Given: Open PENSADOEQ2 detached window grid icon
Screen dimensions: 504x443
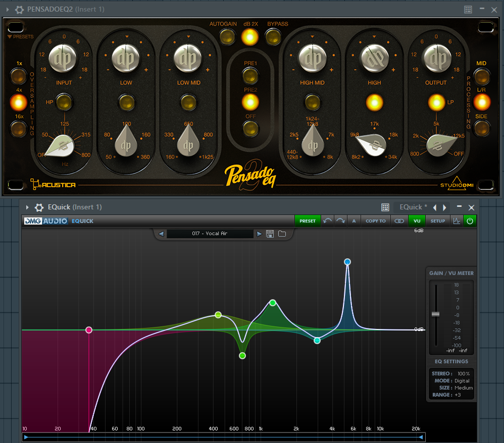Looking at the screenshot, I should point(468,9).
